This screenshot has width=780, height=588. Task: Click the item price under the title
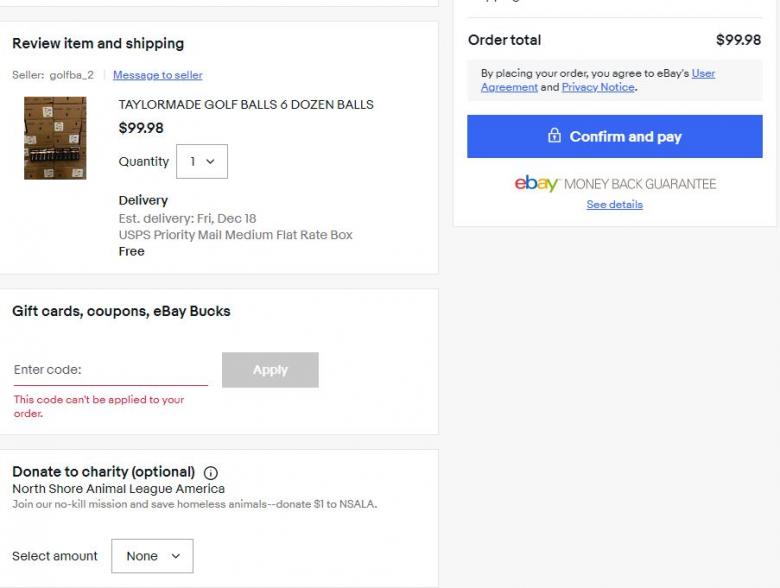coord(141,128)
